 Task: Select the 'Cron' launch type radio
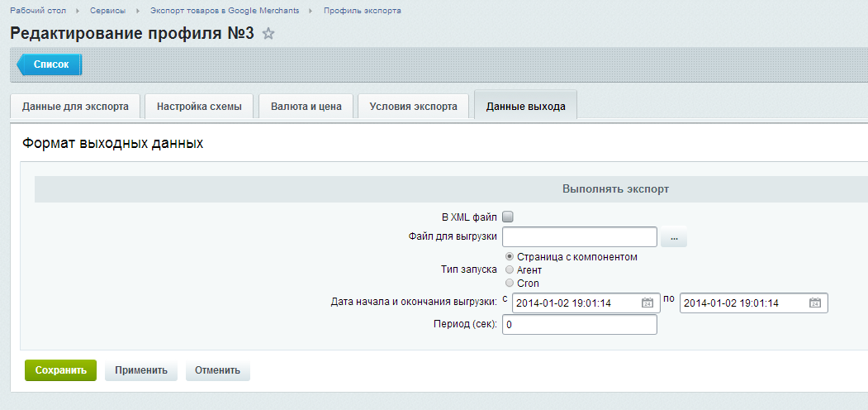pyautogui.click(x=510, y=283)
